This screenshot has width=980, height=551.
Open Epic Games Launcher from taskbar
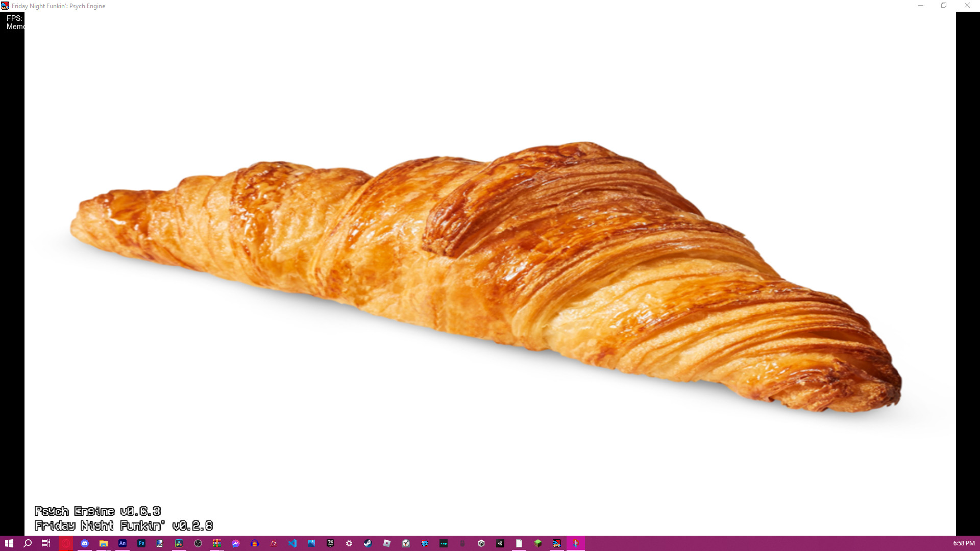[x=330, y=543]
